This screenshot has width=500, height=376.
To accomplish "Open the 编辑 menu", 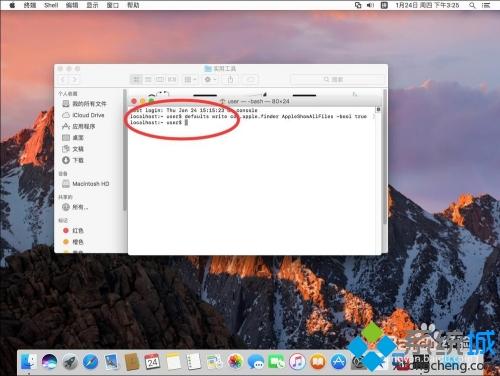I will point(72,5).
